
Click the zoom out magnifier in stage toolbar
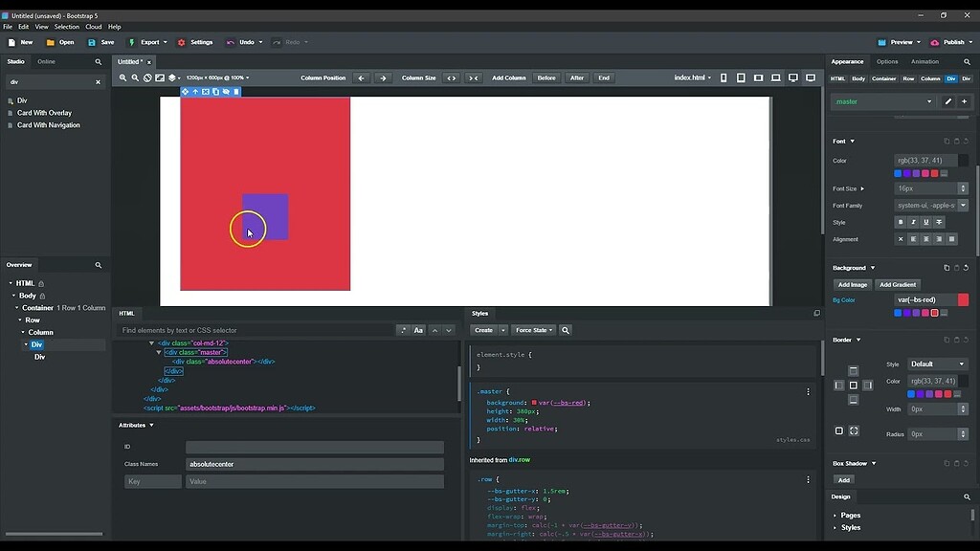tap(135, 78)
